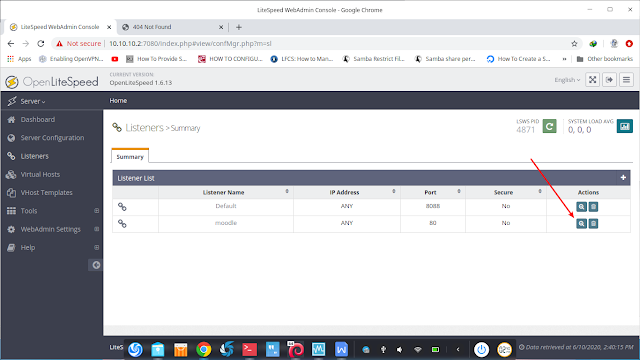Go back in browser history

(x=11, y=43)
